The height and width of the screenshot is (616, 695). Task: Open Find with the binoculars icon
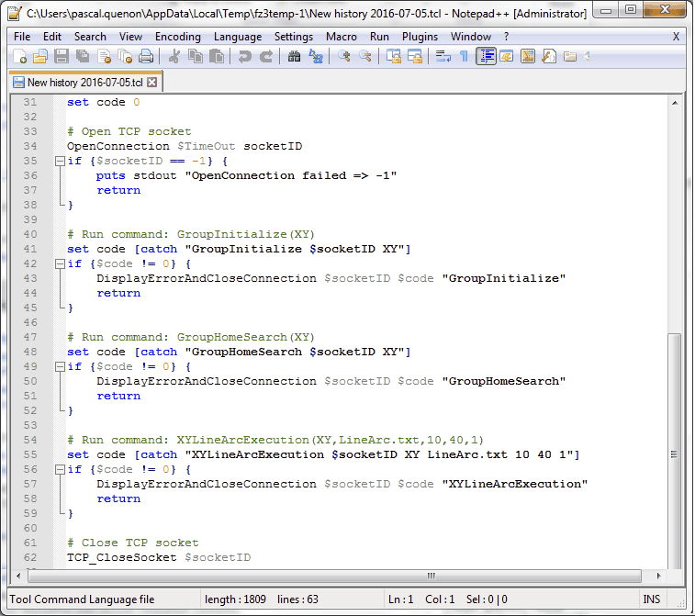tap(294, 57)
